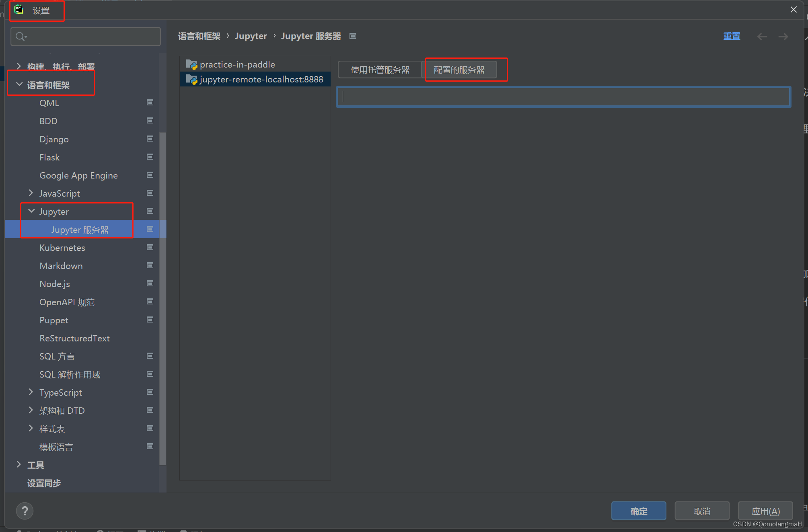Click the square indicator icon beside Django
This screenshot has height=532, width=808.
(x=150, y=139)
